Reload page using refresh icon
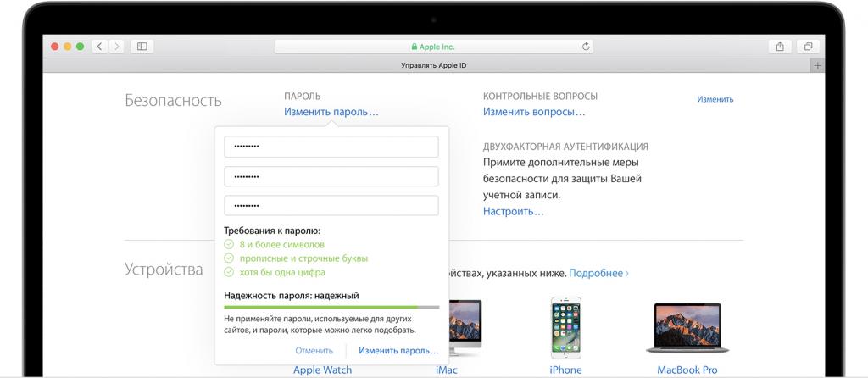This screenshot has height=378, width=868. coord(586,47)
